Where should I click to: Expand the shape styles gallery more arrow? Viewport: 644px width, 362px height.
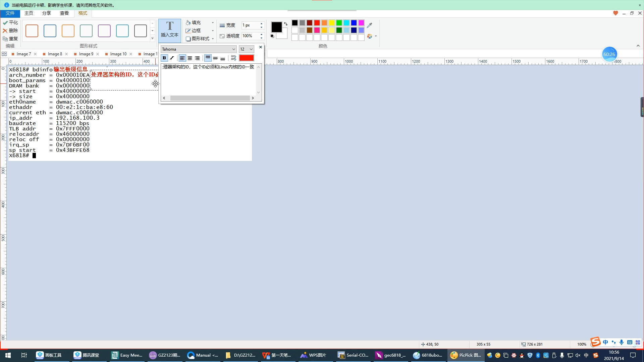point(152,38)
